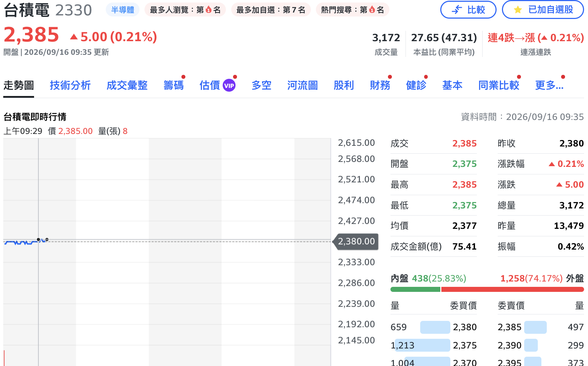The image size is (588, 366).
Task: Open the 估價 tab
Action: [210, 85]
